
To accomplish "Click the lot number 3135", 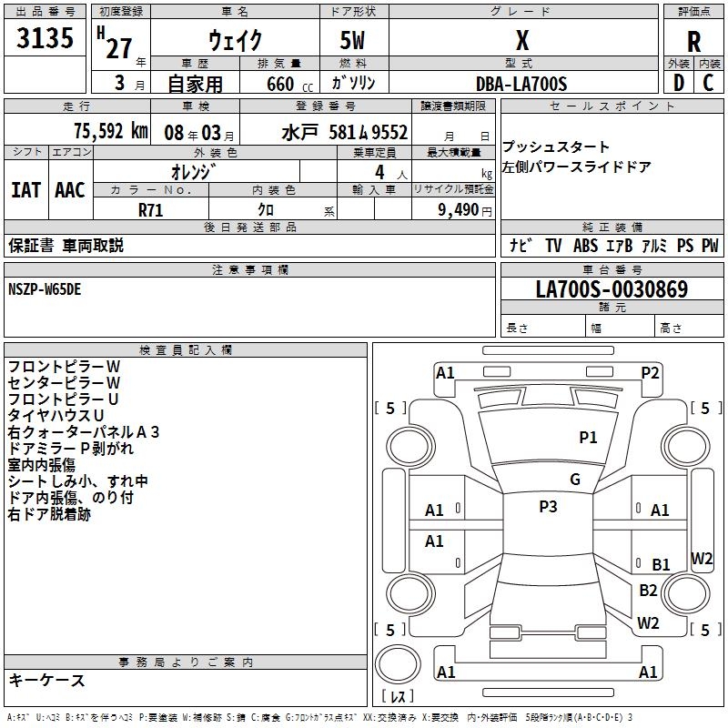I will [45, 37].
